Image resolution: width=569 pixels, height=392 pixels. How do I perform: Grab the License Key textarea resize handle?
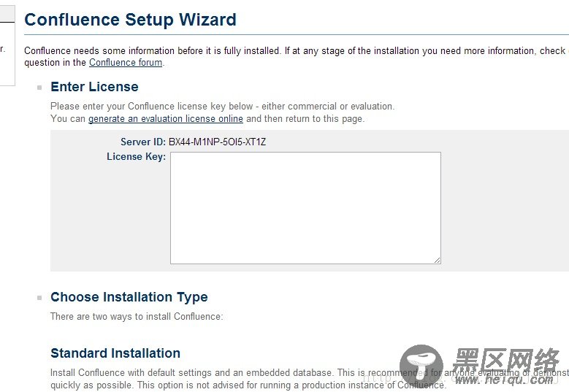click(x=437, y=260)
